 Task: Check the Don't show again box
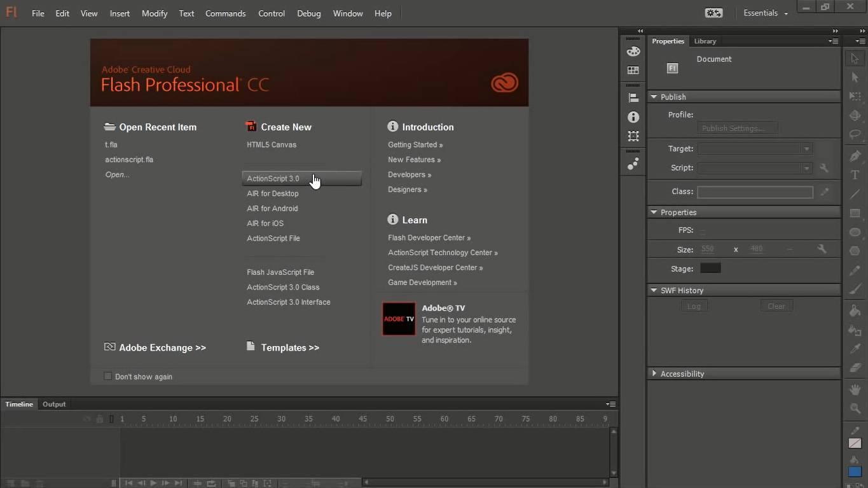(x=108, y=376)
